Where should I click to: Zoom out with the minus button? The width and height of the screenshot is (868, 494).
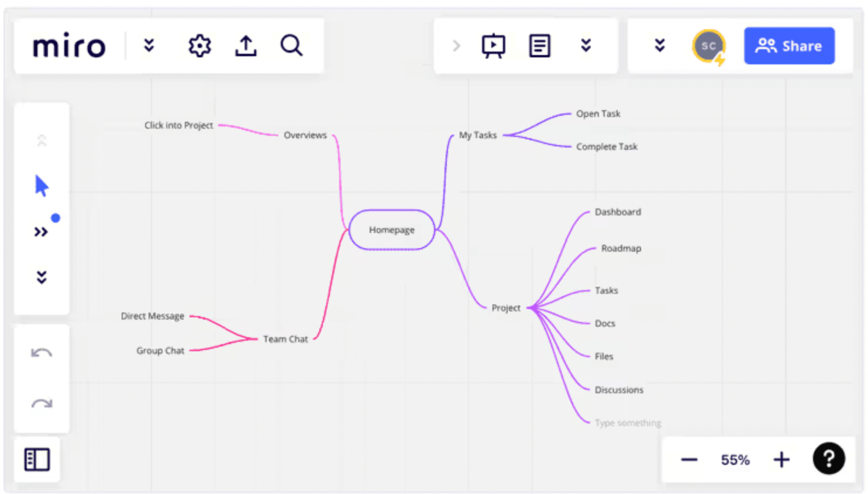click(689, 459)
